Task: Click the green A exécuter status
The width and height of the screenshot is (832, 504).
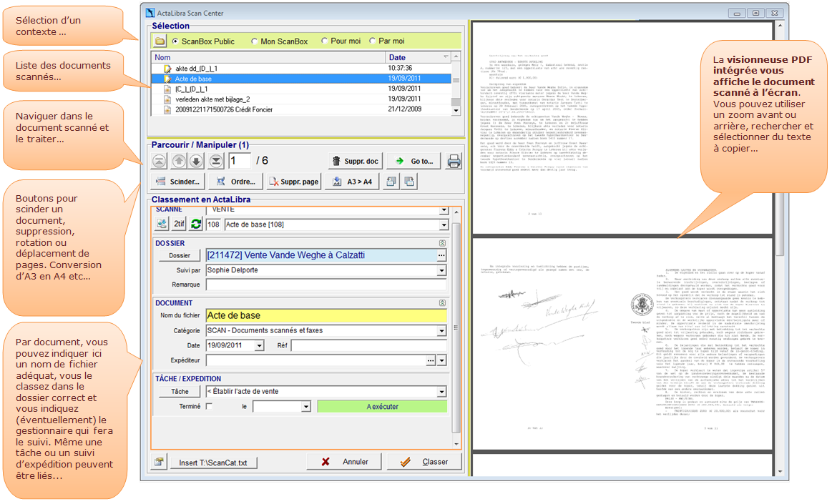Action: pyautogui.click(x=382, y=407)
